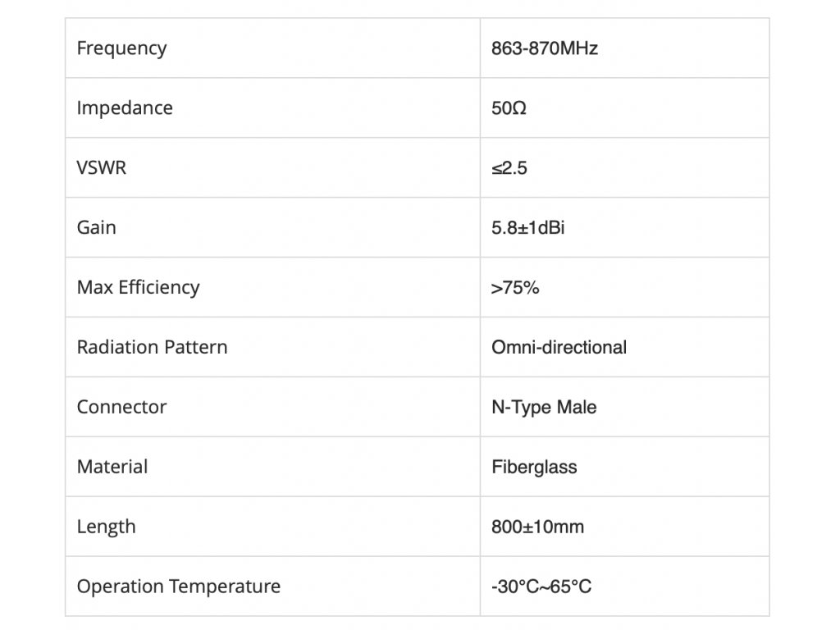This screenshot has height=630, width=840.
Task: Click the Length row label
Action: (x=106, y=527)
